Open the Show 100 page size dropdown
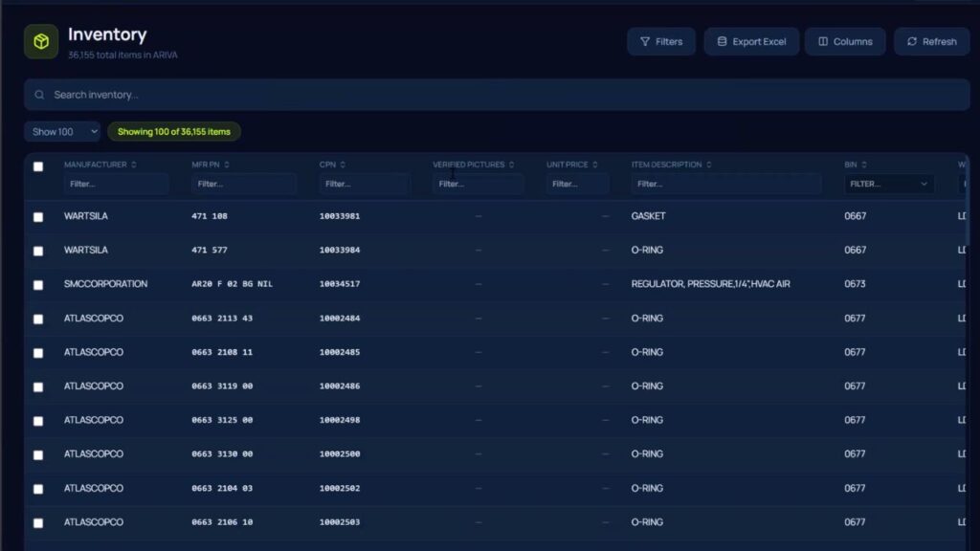This screenshot has width=980, height=551. 62,132
